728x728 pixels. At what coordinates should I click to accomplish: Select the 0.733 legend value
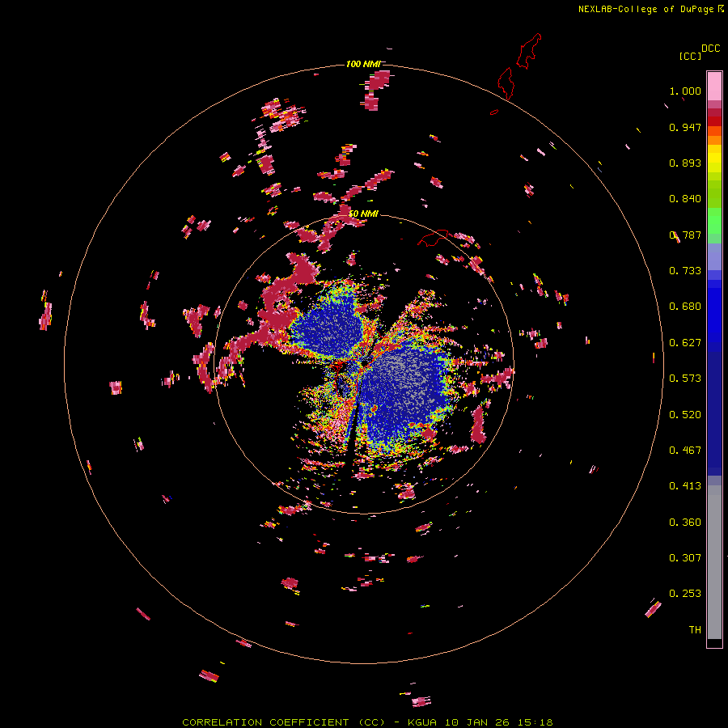pyautogui.click(x=685, y=271)
